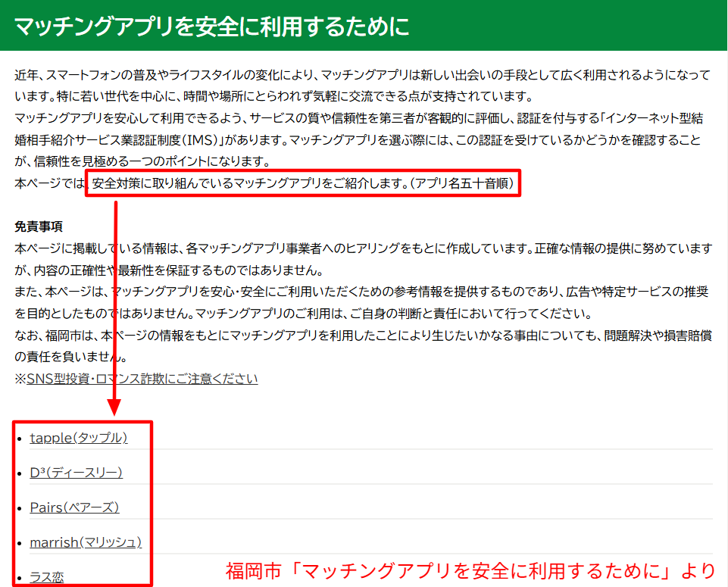The height and width of the screenshot is (587, 728).
Task: Click the line starting の責任を負いません
Action: pos(71,357)
